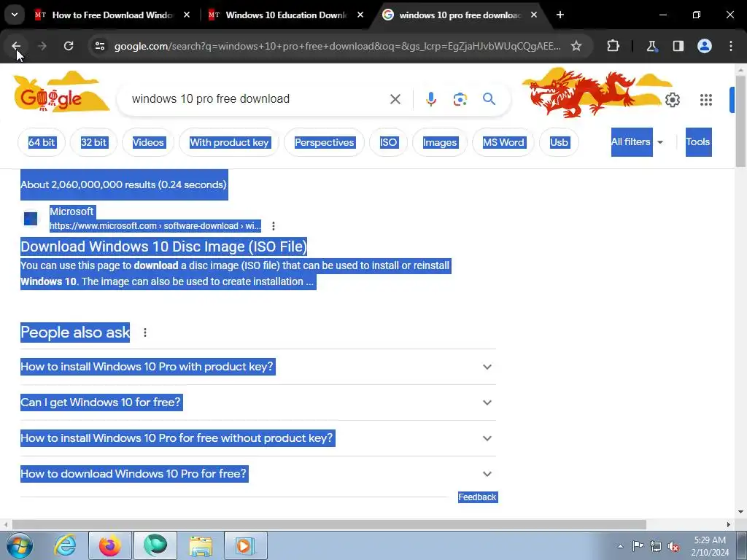
Task: Open Chrome Labs flask icon
Action: 651,46
